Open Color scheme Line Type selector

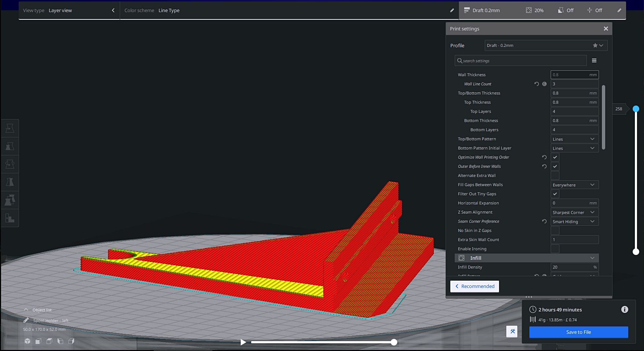(289, 10)
